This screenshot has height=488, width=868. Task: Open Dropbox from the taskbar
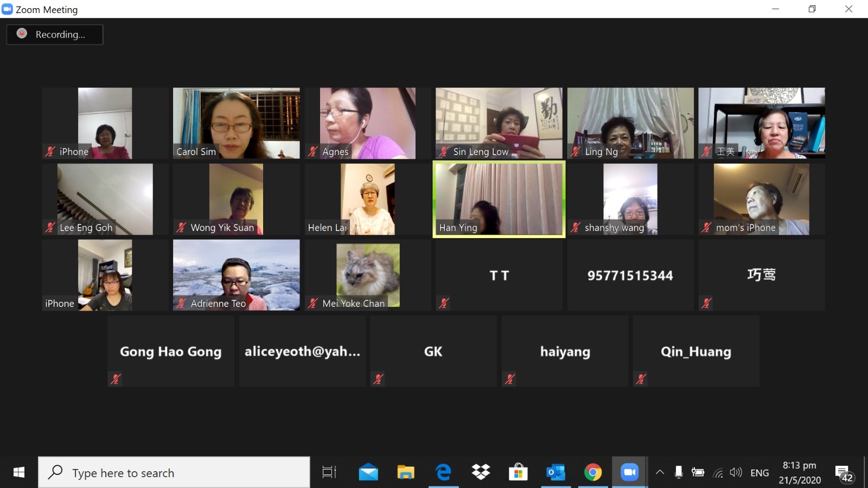pos(481,473)
